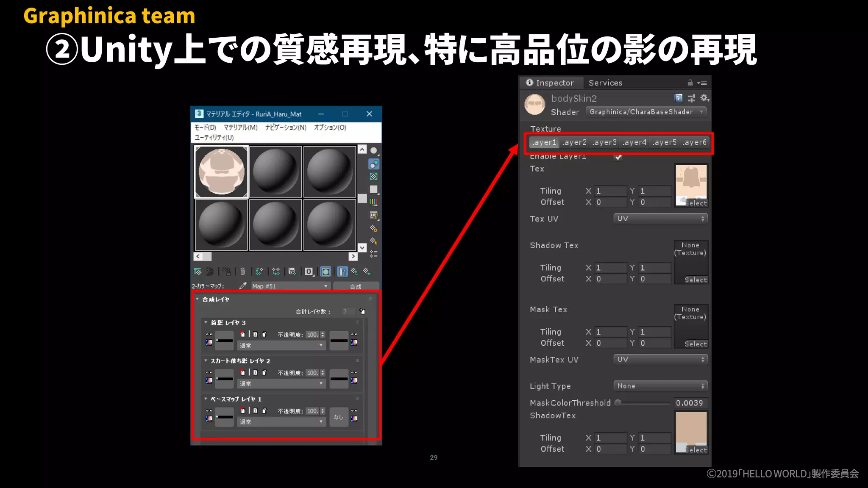Click the Sample Type sphere icon in Material Editor

(x=373, y=151)
